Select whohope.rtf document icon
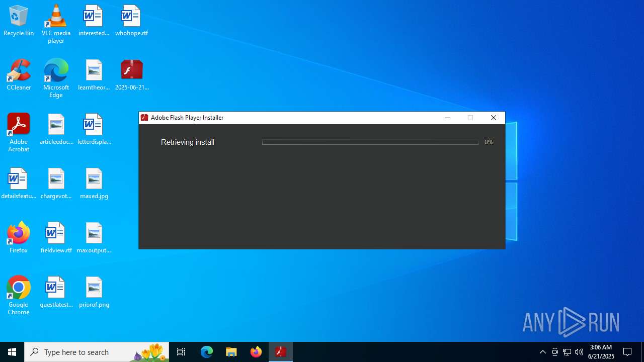 [x=131, y=21]
